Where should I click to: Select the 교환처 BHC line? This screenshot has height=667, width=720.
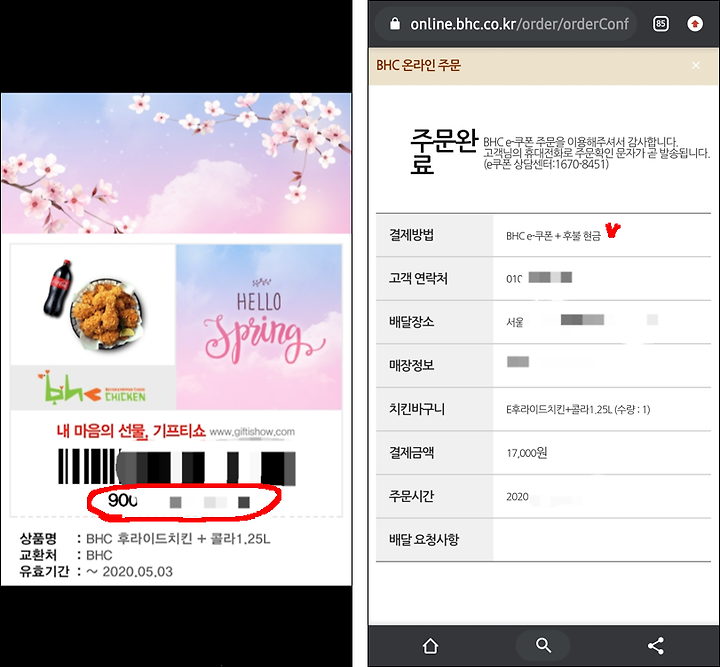[66, 555]
